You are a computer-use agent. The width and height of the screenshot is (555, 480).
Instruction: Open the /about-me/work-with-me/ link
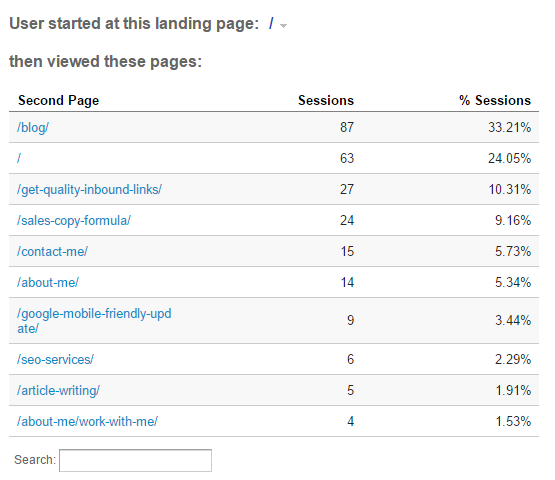click(x=87, y=421)
